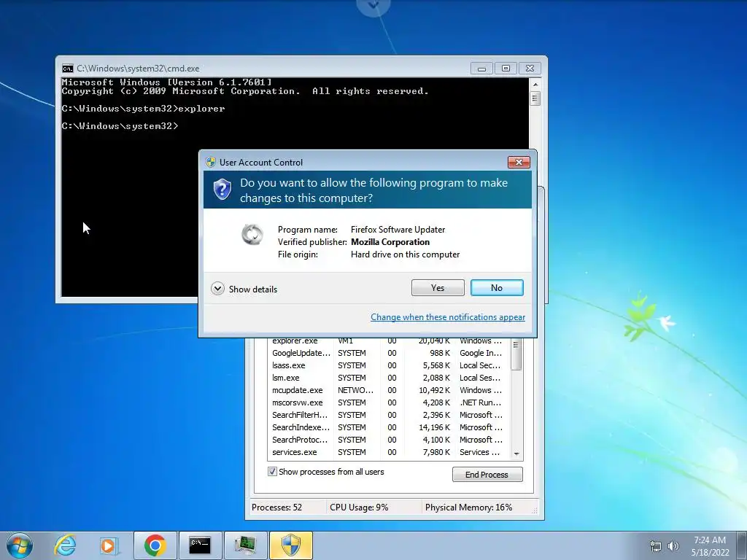747x560 pixels.
Task: Click the volume speaker icon in the tray
Action: pos(673,546)
